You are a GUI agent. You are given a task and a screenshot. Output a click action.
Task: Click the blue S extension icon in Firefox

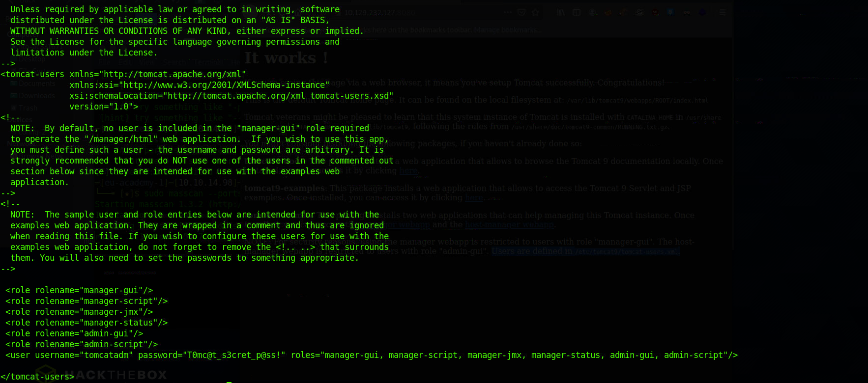click(671, 12)
